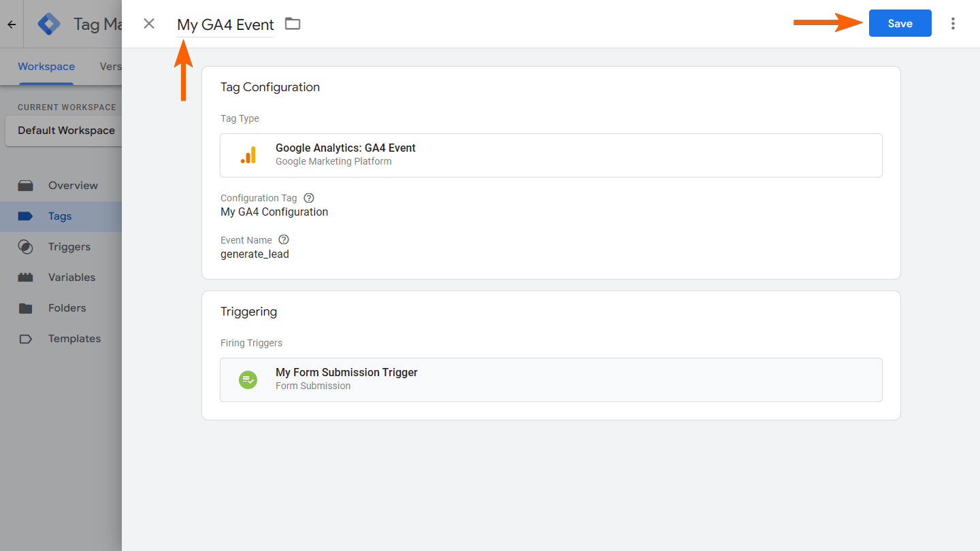The image size is (980, 551).
Task: Open the three-dot more actions menu
Action: pos(953,24)
